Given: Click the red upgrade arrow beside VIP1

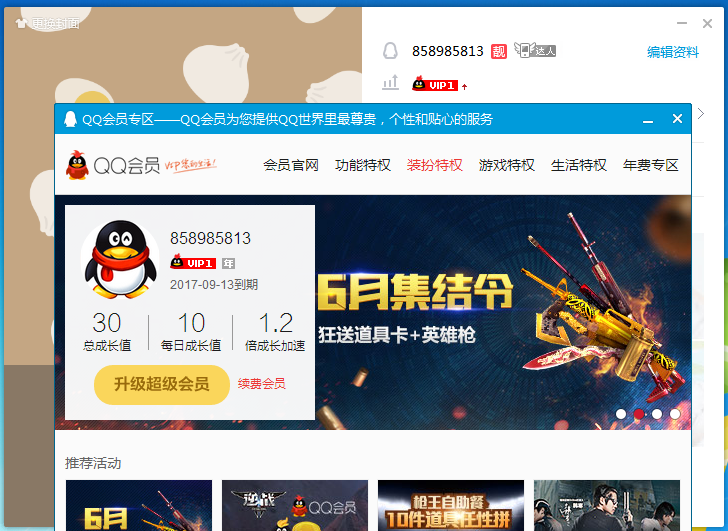Looking at the screenshot, I should click(464, 86).
